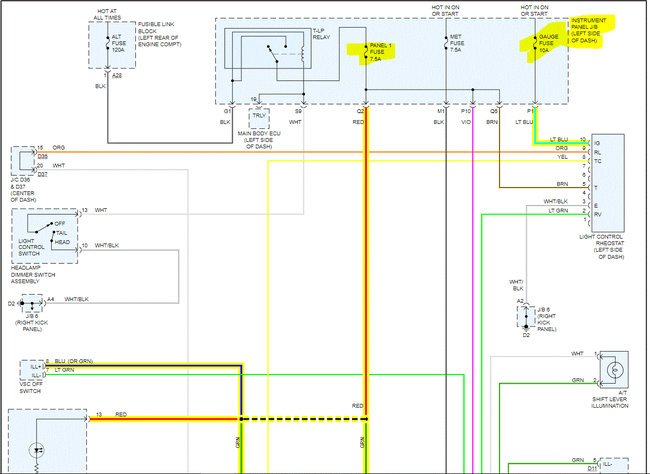Click the HOT AT ALL TIMES text
Screen dimensions: 650x474
107,15
